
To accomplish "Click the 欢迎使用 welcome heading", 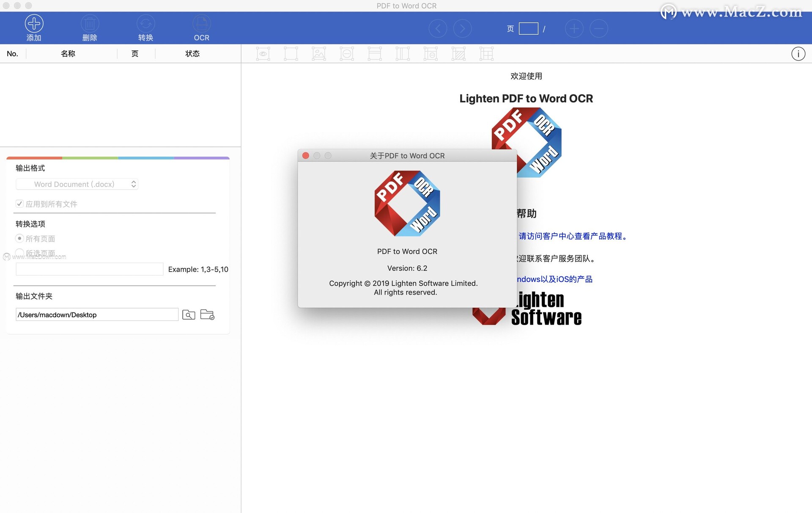I will pyautogui.click(x=526, y=76).
